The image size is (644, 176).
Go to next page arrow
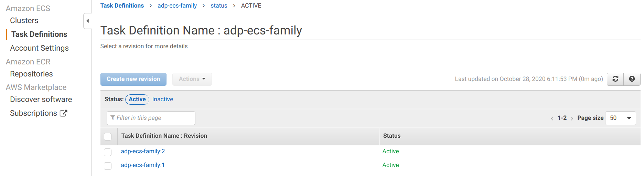pos(572,118)
